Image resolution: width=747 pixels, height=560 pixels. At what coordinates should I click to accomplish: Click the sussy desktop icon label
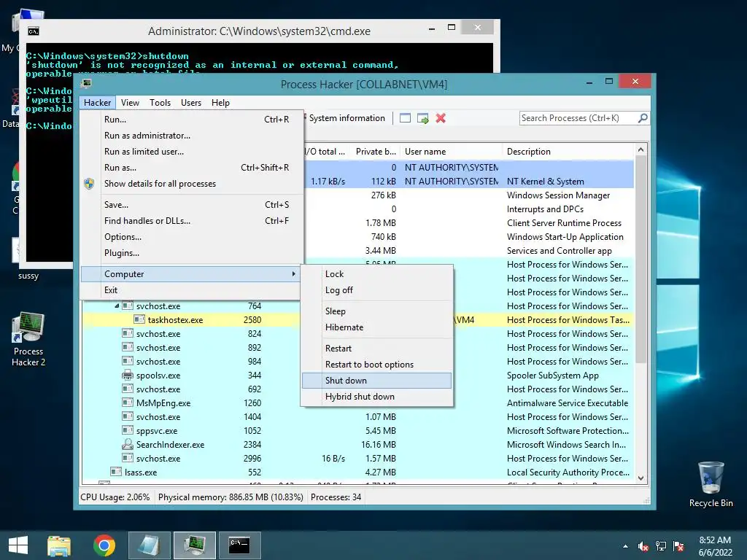(28, 276)
